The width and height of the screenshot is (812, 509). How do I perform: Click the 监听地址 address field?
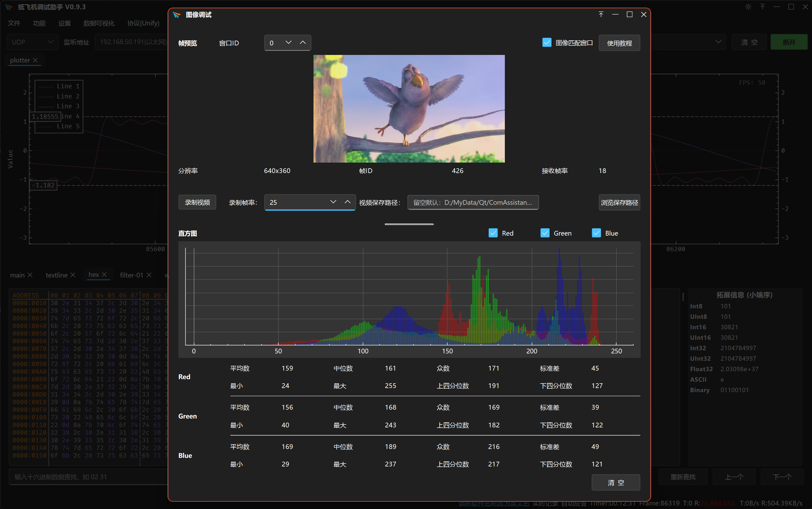click(132, 42)
